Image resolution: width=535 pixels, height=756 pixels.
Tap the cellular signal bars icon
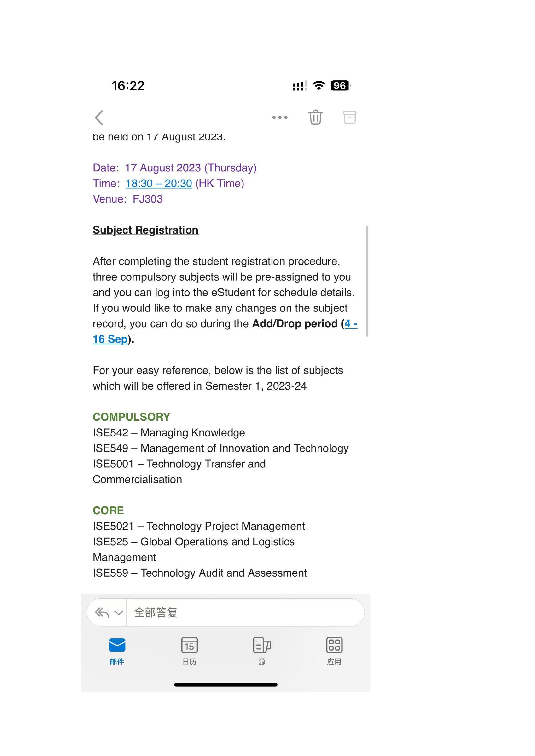300,86
